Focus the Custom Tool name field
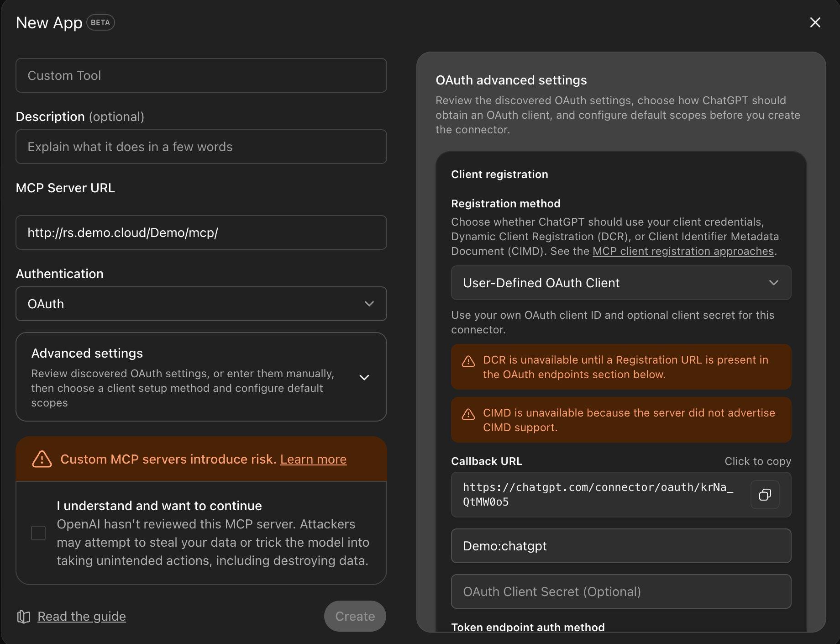840x644 pixels. [201, 75]
